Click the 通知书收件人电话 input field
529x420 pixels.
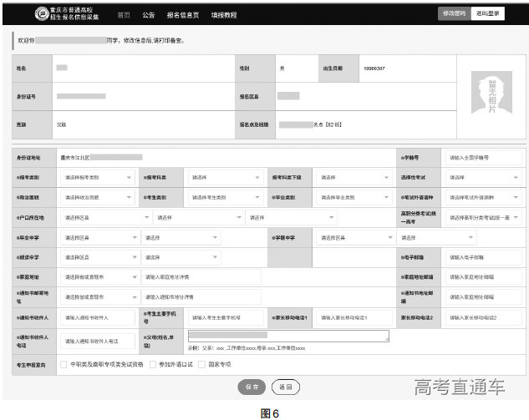(x=98, y=342)
